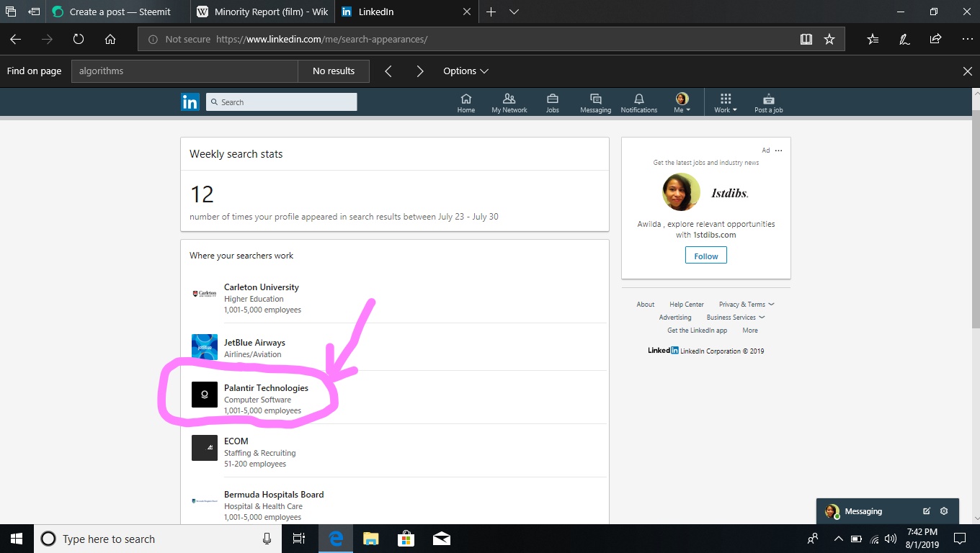Open ad options ellipsis menu
This screenshot has height=553, width=980.
[x=778, y=150]
